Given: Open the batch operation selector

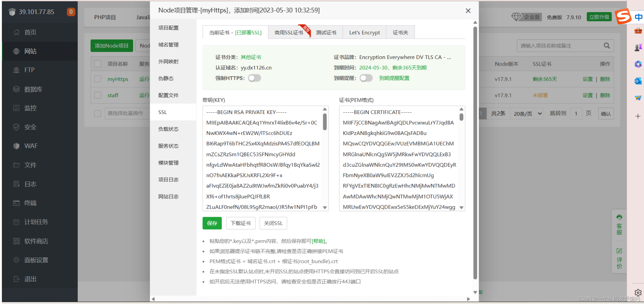Looking at the screenshot, I should coord(126,113).
